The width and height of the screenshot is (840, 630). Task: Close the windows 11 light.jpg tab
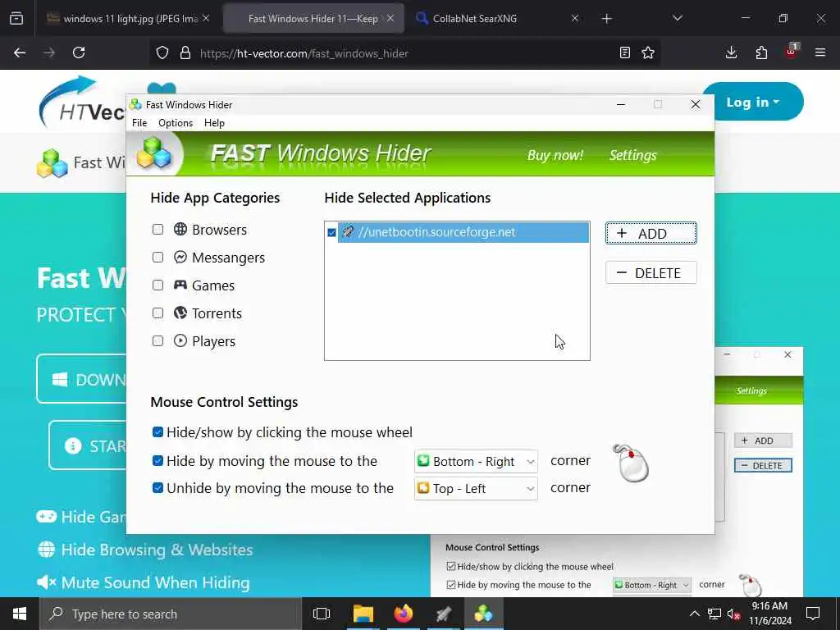tap(206, 18)
